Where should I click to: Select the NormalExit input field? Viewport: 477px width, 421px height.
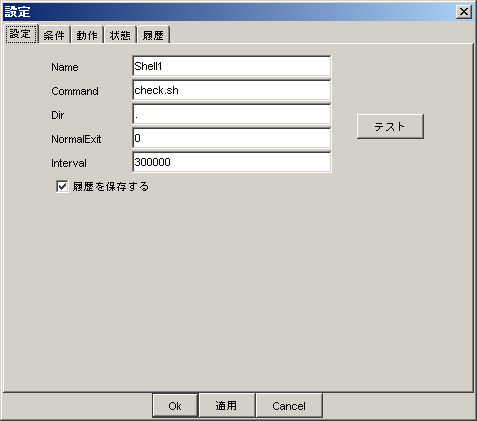[x=232, y=138]
